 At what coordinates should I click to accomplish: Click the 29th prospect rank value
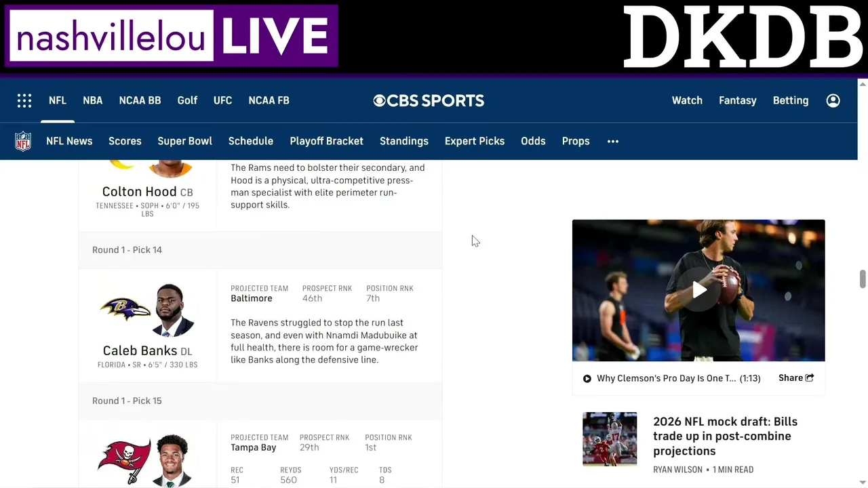[309, 447]
